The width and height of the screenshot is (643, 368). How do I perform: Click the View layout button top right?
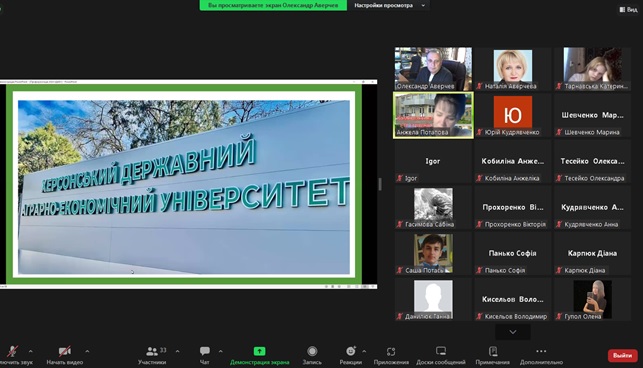(629, 9)
